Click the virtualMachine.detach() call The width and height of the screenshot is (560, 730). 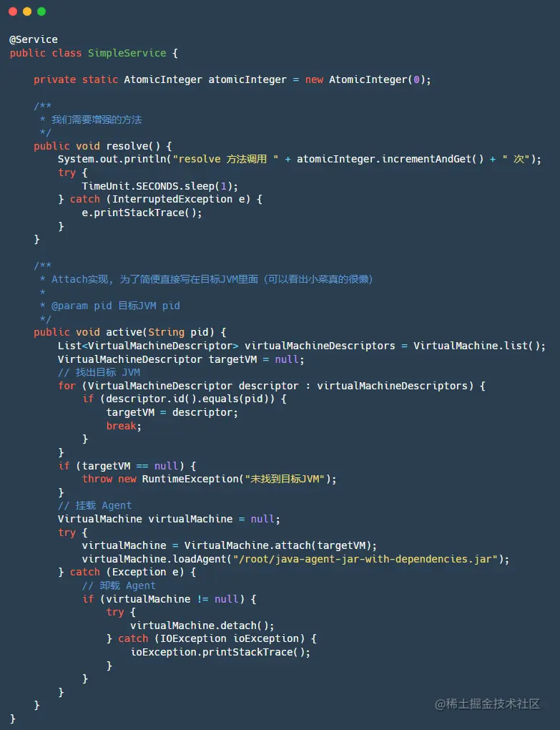pyautogui.click(x=202, y=626)
